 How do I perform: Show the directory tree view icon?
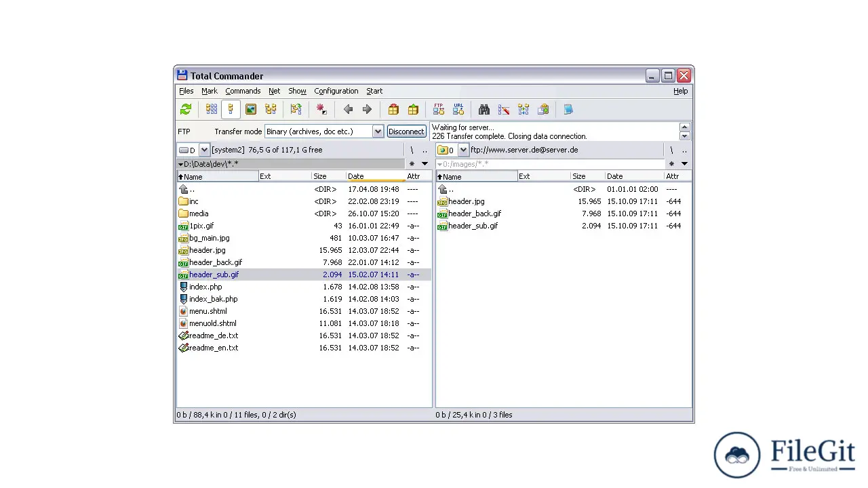click(x=271, y=109)
